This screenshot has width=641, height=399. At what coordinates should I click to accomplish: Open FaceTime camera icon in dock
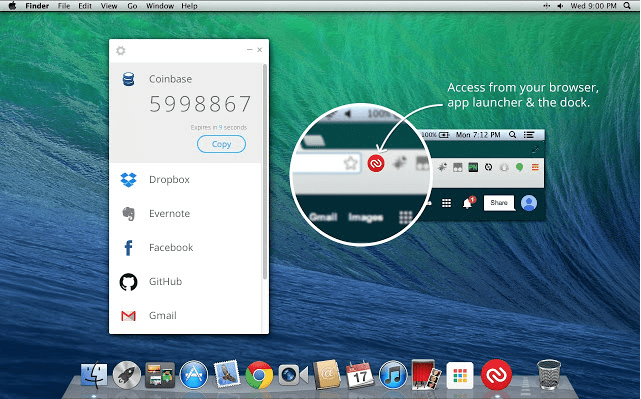(293, 375)
